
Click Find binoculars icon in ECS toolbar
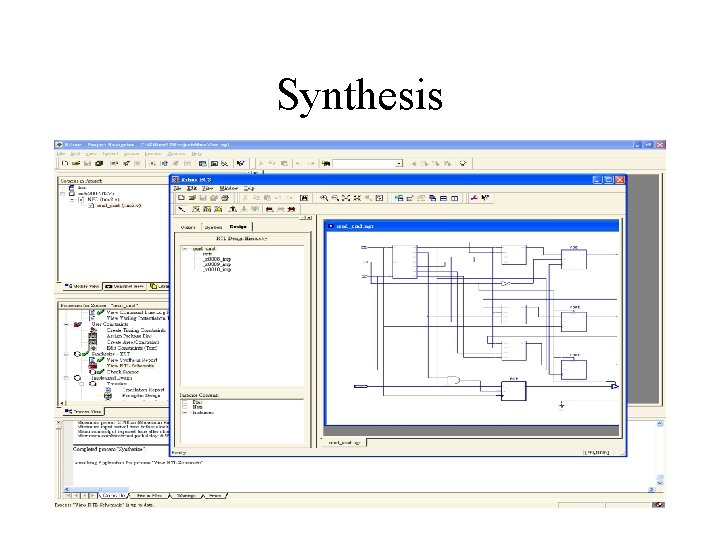pyautogui.click(x=304, y=198)
